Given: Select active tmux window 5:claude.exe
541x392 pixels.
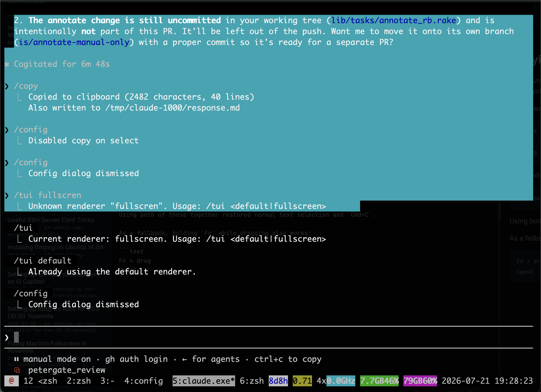Looking at the screenshot, I should tap(204, 381).
